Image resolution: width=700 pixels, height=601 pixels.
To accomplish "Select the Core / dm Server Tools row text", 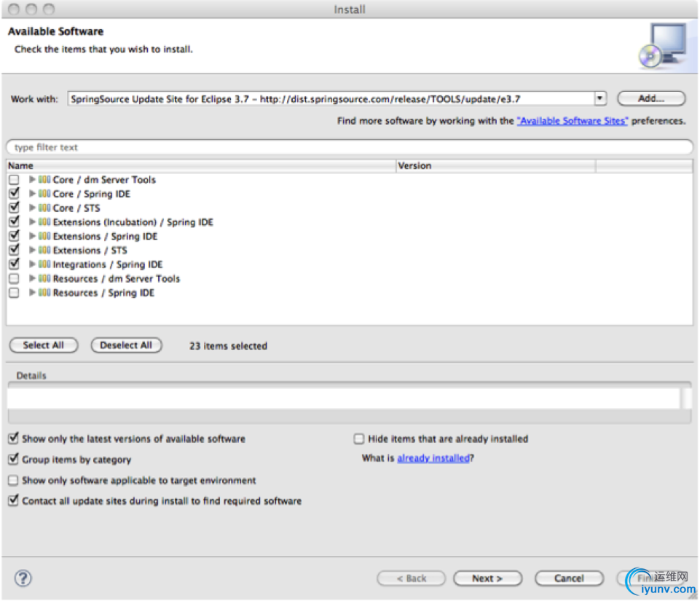I will [104, 179].
